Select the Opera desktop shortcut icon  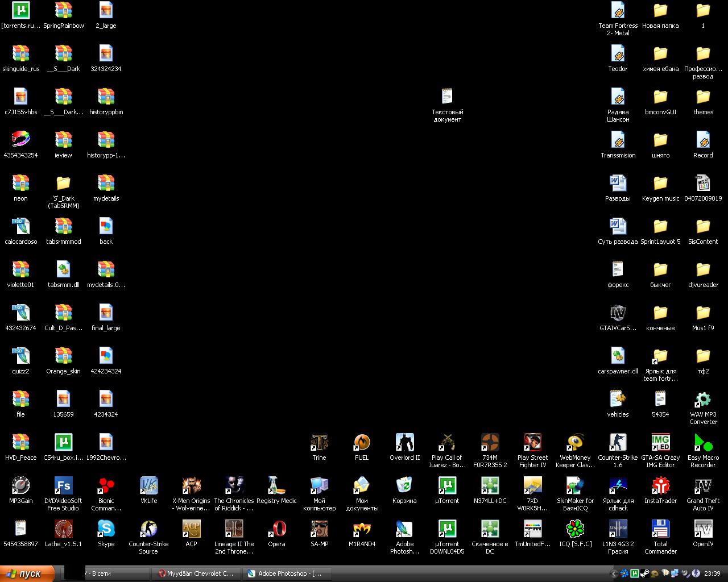(x=276, y=529)
